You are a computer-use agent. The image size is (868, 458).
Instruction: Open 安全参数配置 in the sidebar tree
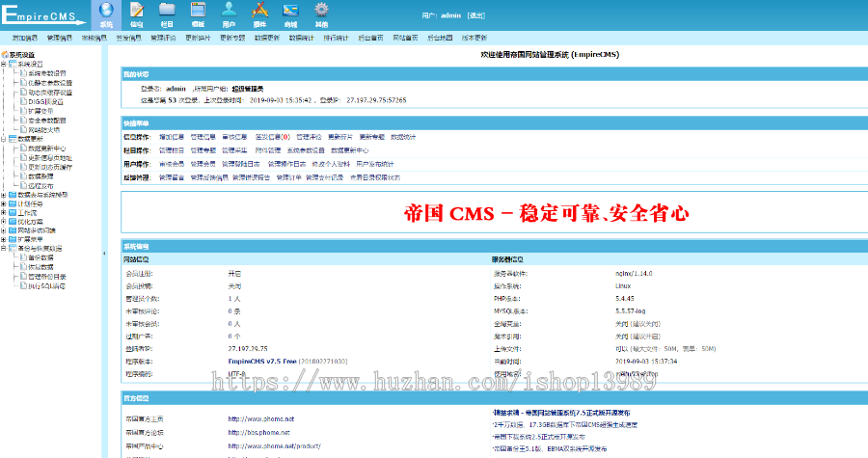[47, 120]
